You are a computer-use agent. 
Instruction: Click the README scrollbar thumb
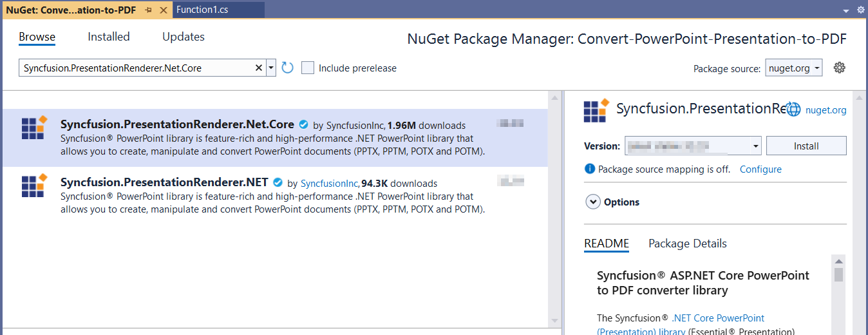click(838, 275)
